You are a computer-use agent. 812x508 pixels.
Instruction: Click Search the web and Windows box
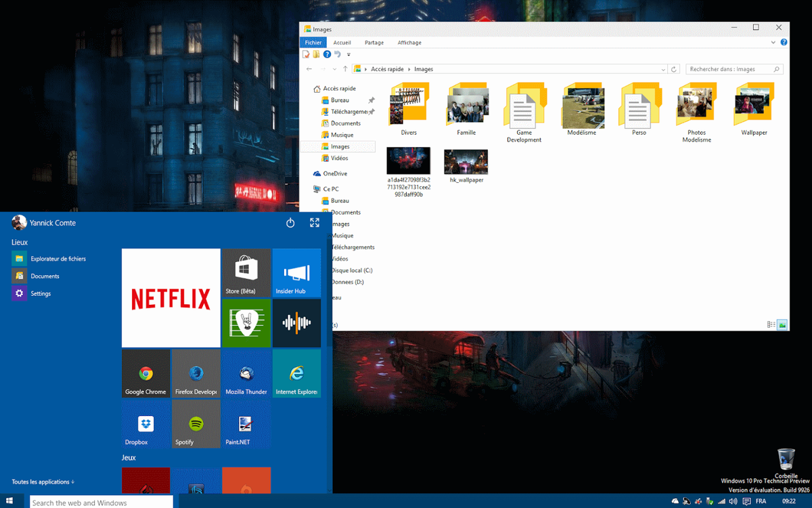pyautogui.click(x=101, y=503)
